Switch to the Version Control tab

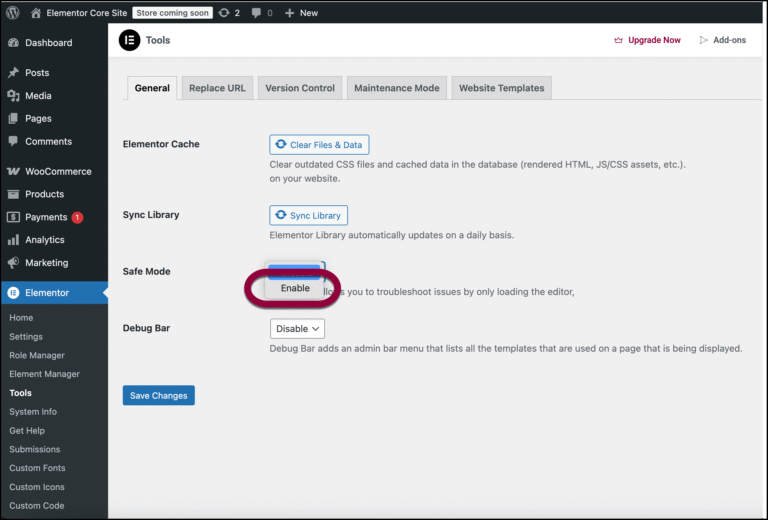(300, 88)
